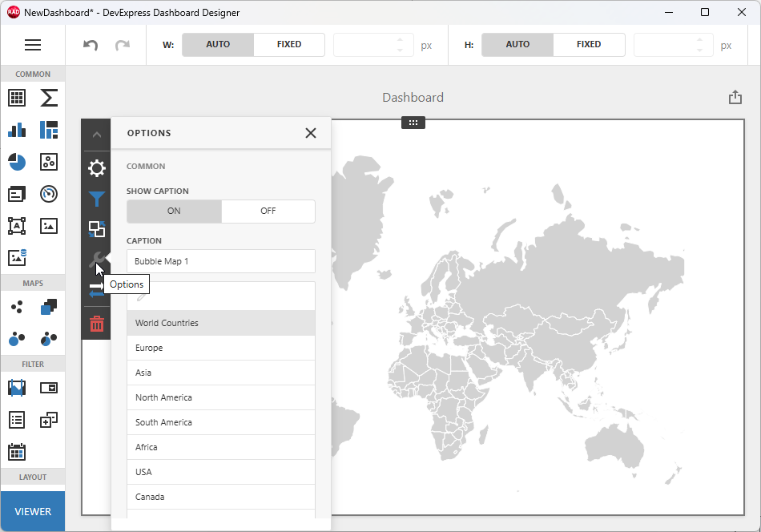Turn Show Caption OFF
Viewport: 761px width, 532px height.
[268, 211]
